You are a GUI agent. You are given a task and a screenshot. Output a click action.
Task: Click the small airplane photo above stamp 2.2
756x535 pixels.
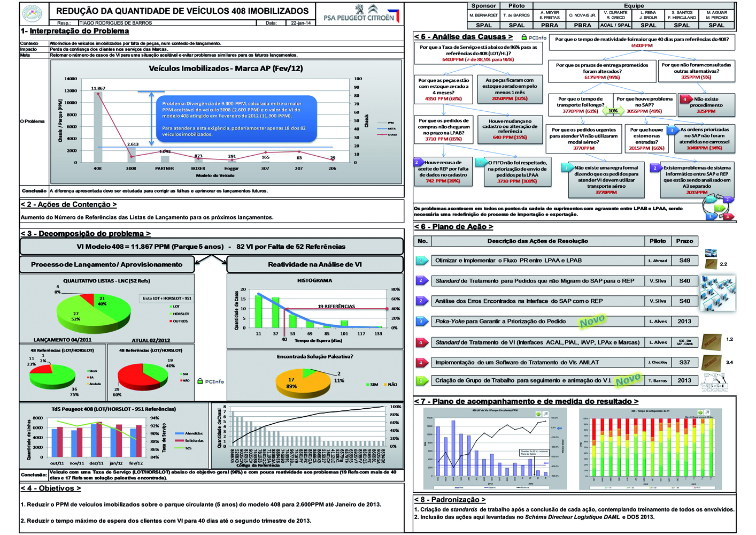coord(711,253)
